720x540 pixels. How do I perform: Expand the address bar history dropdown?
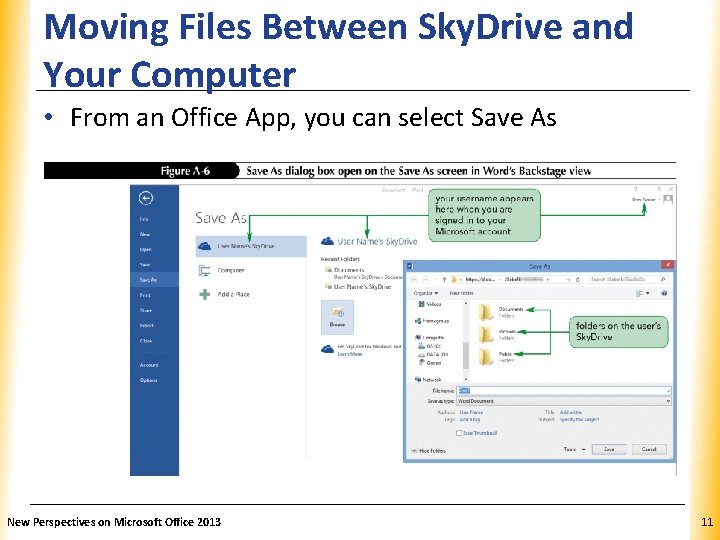click(569, 279)
